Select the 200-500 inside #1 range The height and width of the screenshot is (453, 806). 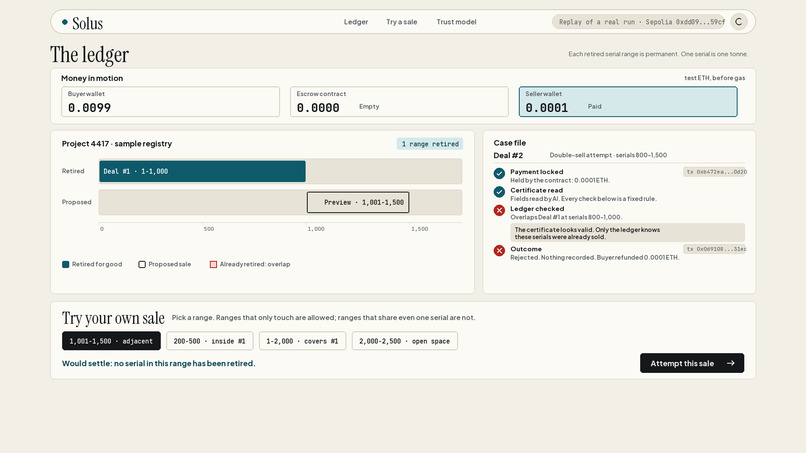[209, 341]
